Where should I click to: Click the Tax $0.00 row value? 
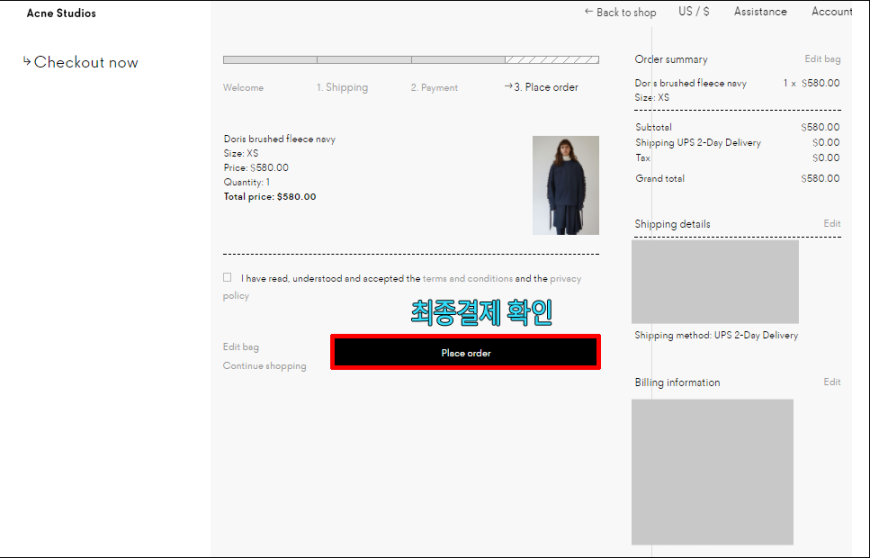tap(826, 158)
